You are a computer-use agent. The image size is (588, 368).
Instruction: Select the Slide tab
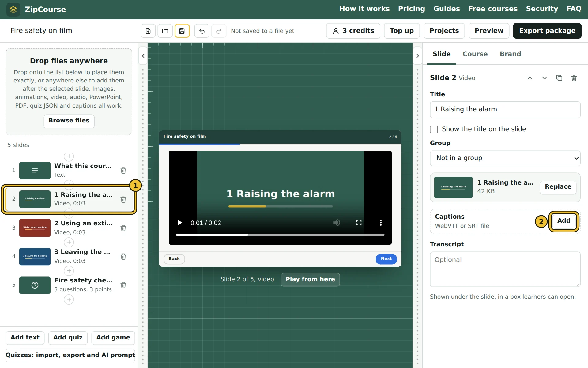click(442, 54)
